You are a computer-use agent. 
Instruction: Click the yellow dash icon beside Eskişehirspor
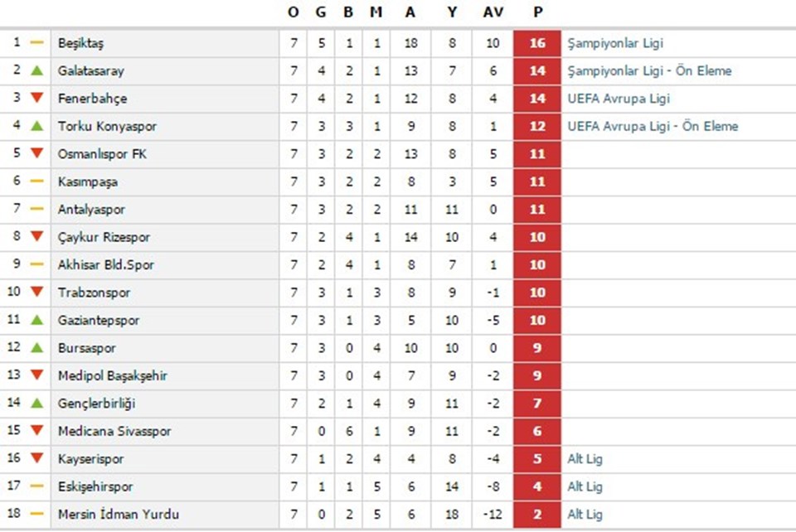(x=36, y=486)
